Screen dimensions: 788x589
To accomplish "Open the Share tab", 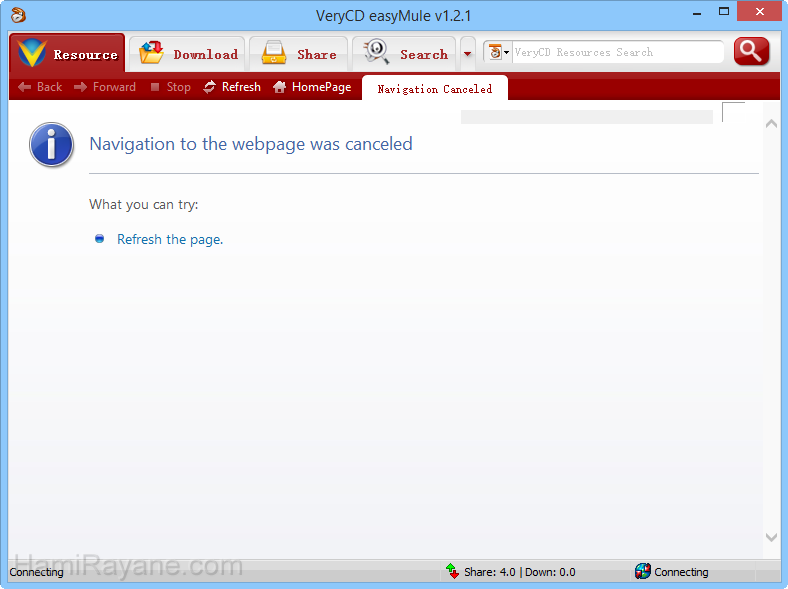I will [299, 54].
